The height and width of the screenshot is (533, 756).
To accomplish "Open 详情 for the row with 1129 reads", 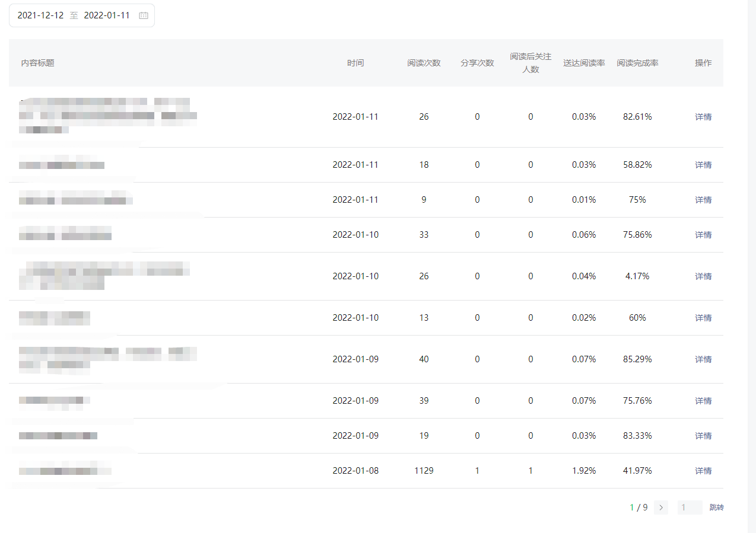I will click(x=703, y=471).
